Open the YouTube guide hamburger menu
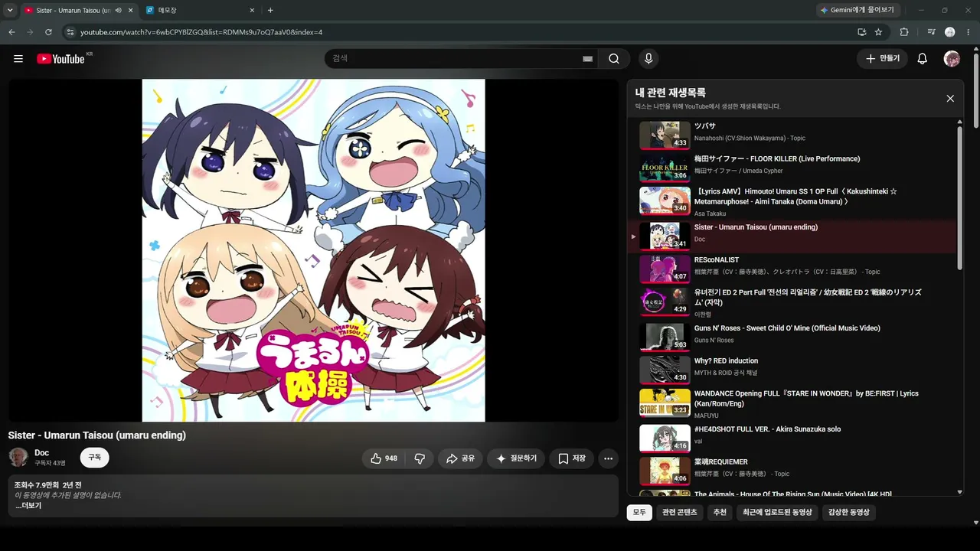 coord(18,59)
